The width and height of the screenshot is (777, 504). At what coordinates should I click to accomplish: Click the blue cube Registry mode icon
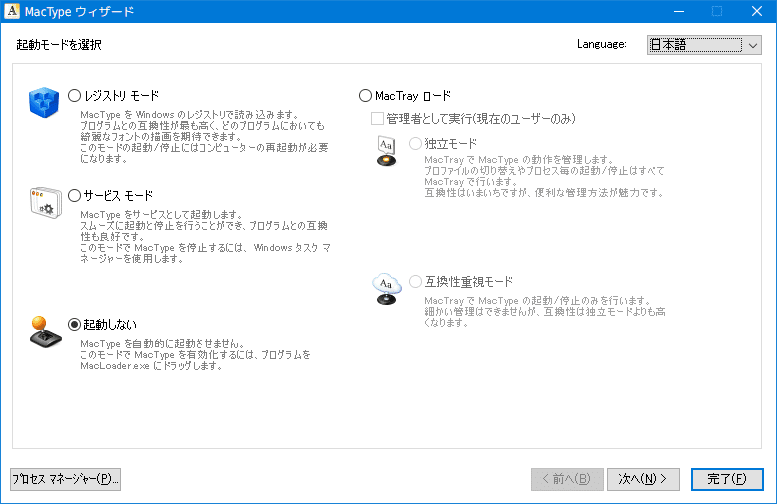pos(44,103)
